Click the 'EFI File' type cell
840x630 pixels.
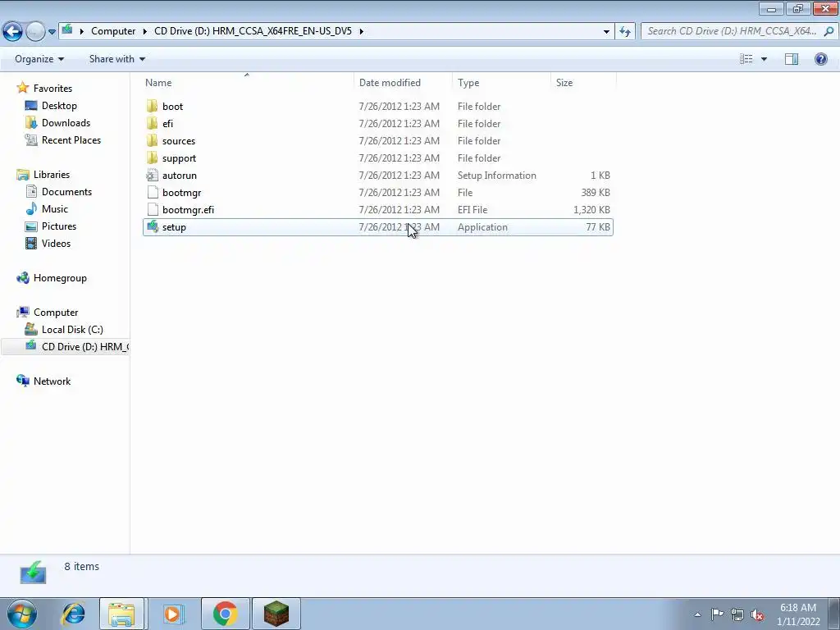click(472, 209)
